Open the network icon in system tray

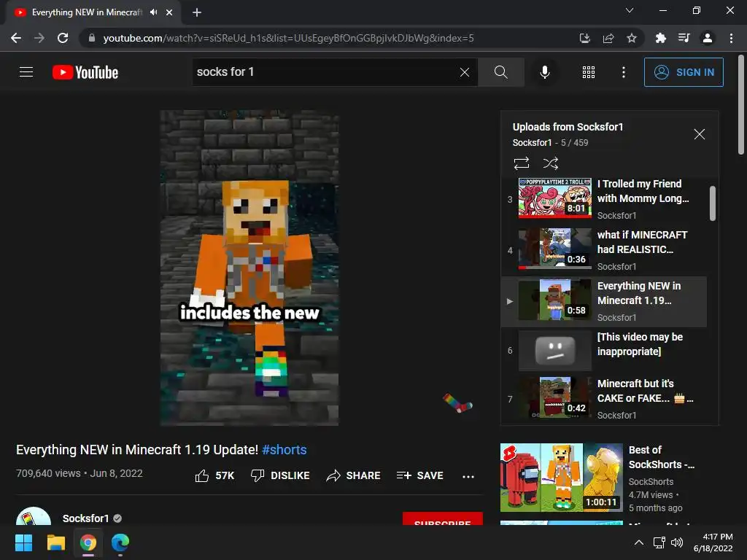[x=659, y=542]
